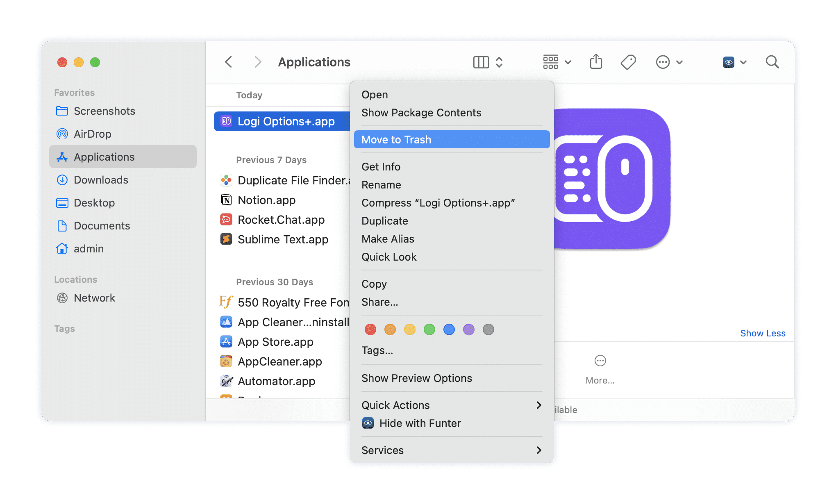Switch to Column view via the toolbar icon
836x504 pixels.
[480, 62]
